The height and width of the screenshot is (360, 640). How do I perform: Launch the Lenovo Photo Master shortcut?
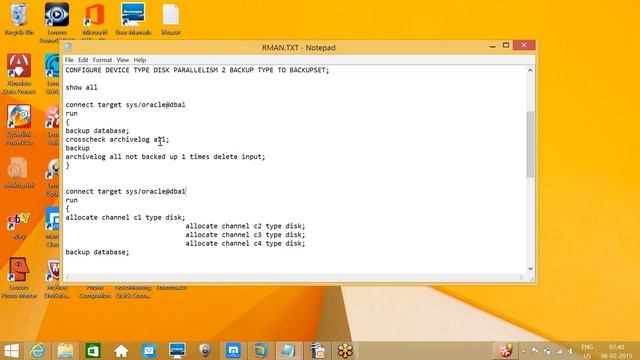click(19, 278)
